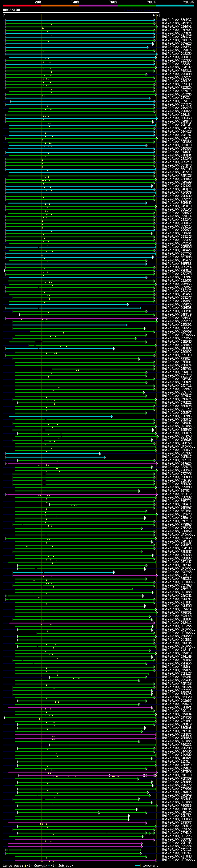Select label UniRef100_Q8VX74
This screenshot has width=197, height=868.
[177, 78]
